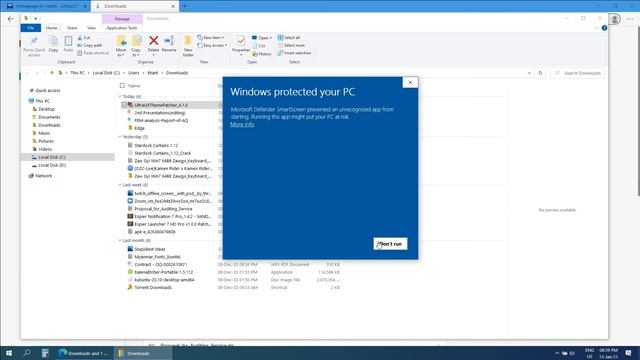
Task: Toggle the select-all checkbox beside Name header
Action: [x=122, y=86]
